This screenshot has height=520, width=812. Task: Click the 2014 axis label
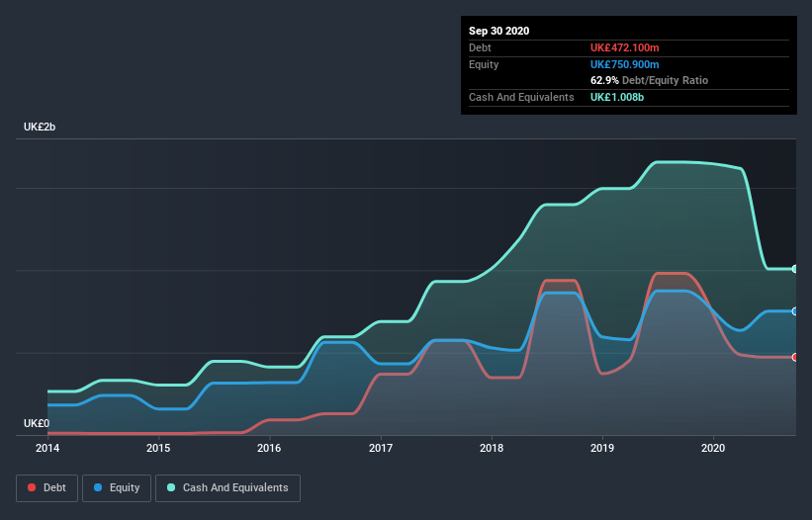pos(47,448)
